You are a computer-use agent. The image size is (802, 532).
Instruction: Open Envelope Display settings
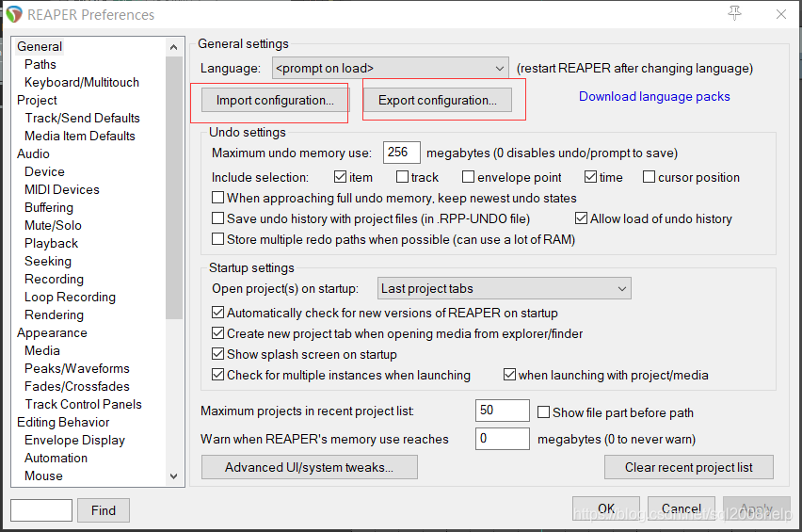tap(74, 441)
